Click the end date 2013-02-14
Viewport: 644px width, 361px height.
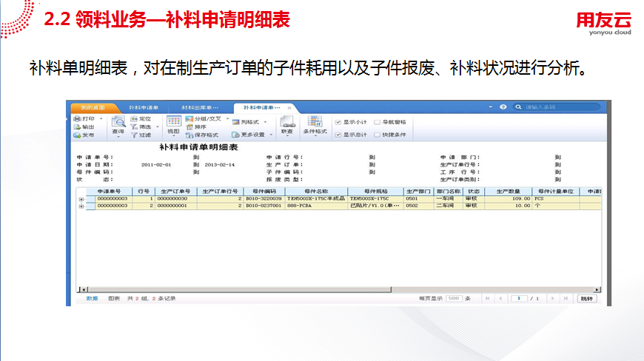[220, 165]
